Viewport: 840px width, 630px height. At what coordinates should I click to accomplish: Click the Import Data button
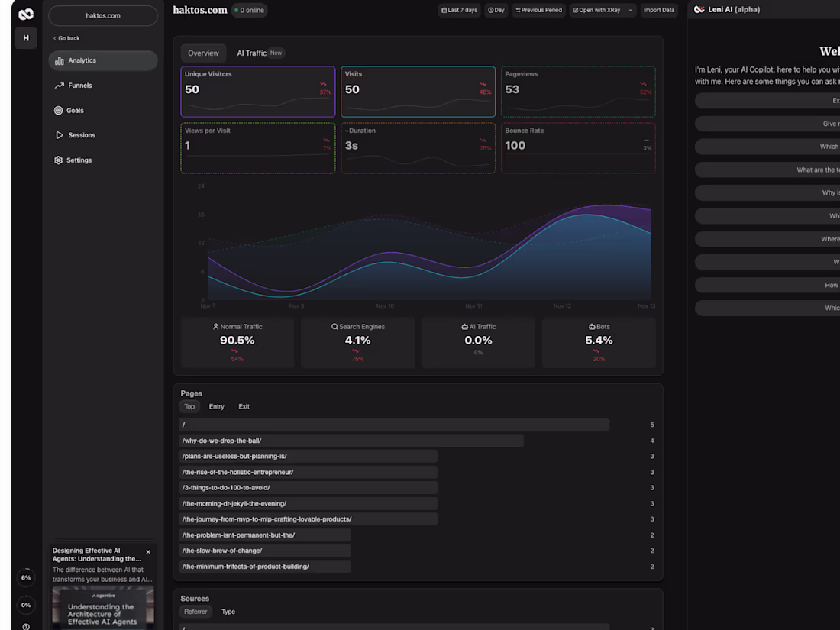[x=659, y=10]
